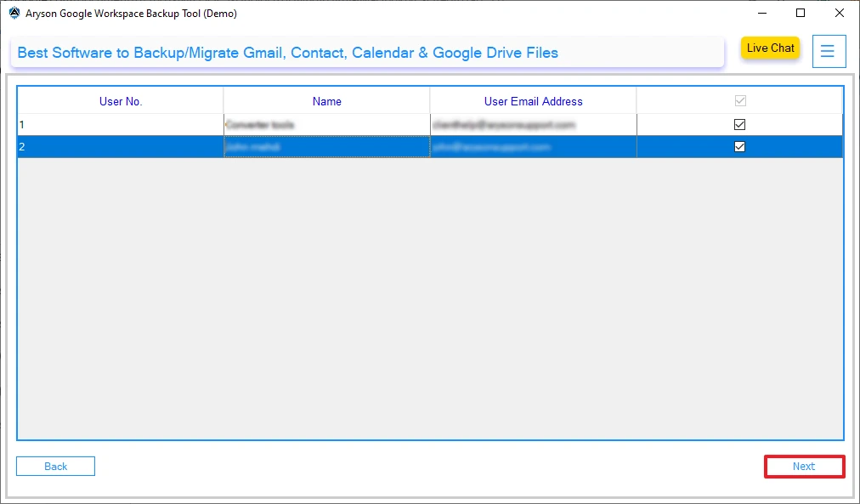The height and width of the screenshot is (504, 860).
Task: Click the email cell in row 2
Action: tap(533, 146)
